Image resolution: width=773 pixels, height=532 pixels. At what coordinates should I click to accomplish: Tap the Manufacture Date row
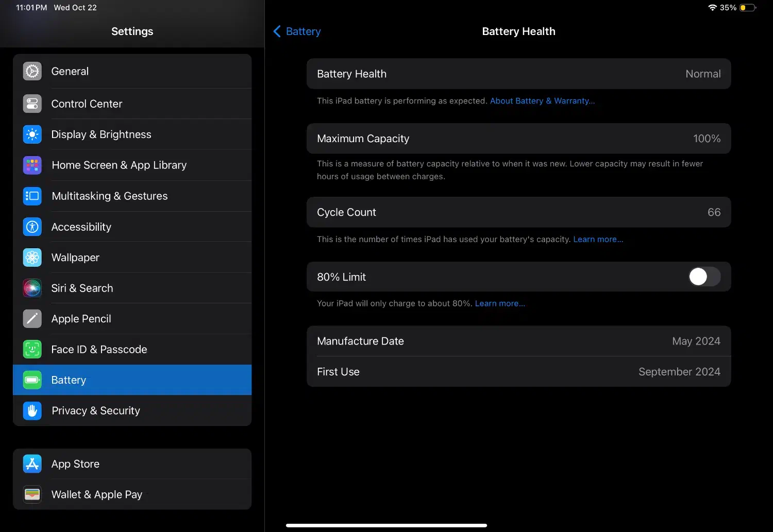[519, 341]
